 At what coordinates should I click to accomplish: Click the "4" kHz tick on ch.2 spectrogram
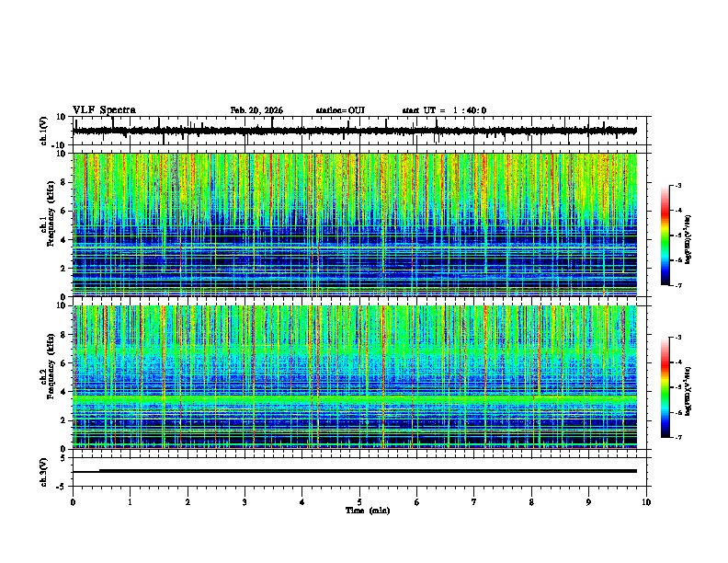63,392
